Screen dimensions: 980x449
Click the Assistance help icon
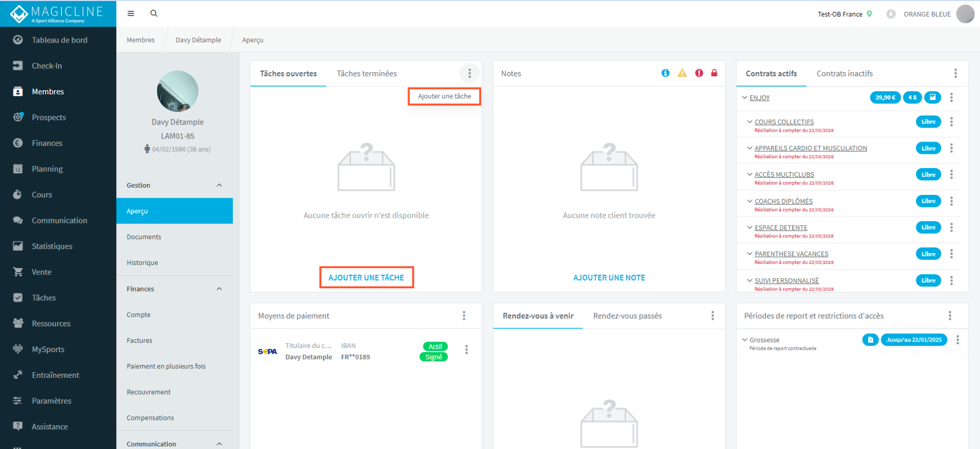tap(18, 426)
